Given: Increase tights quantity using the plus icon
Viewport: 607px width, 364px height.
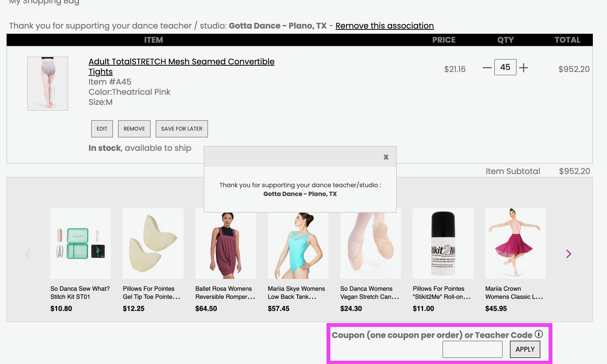Looking at the screenshot, I should pos(523,67).
